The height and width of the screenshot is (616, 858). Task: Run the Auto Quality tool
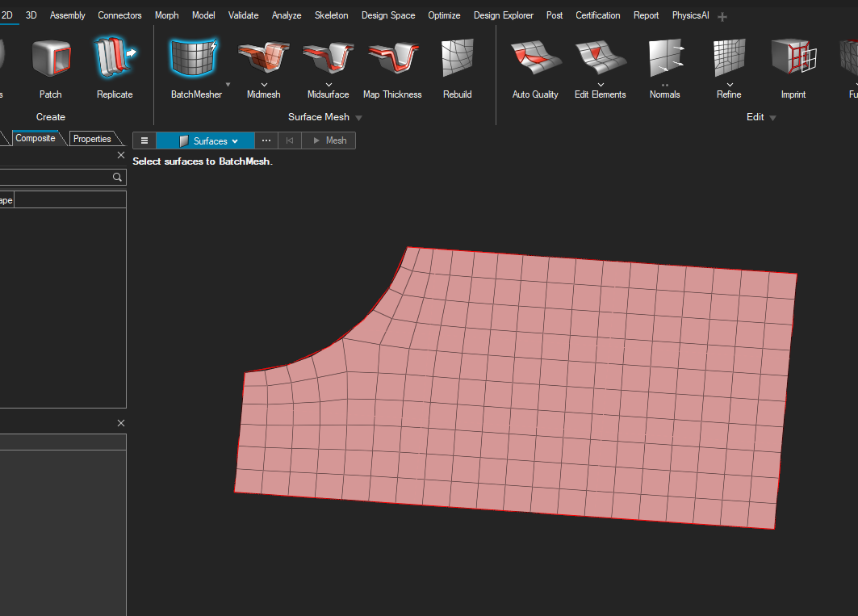point(535,57)
